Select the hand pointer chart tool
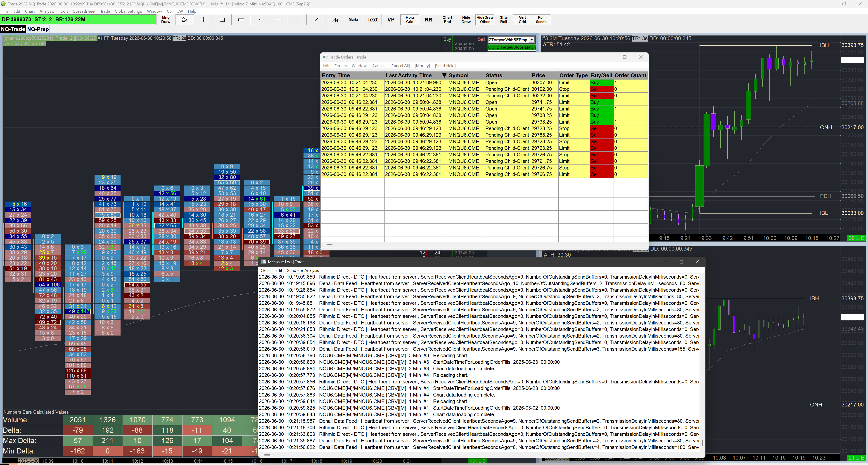This screenshot has height=465, width=868. 185,19
